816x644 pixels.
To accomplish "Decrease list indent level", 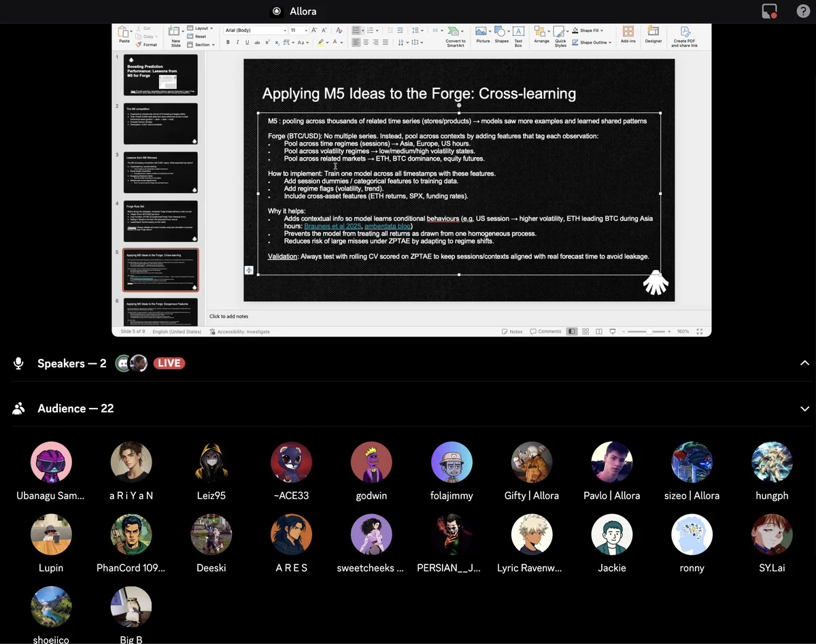I will click(x=390, y=31).
